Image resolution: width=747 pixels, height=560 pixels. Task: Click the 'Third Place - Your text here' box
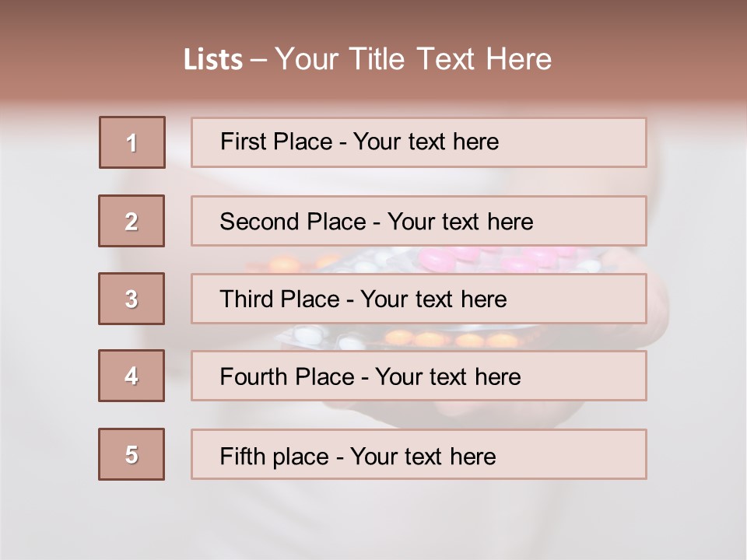click(x=419, y=299)
